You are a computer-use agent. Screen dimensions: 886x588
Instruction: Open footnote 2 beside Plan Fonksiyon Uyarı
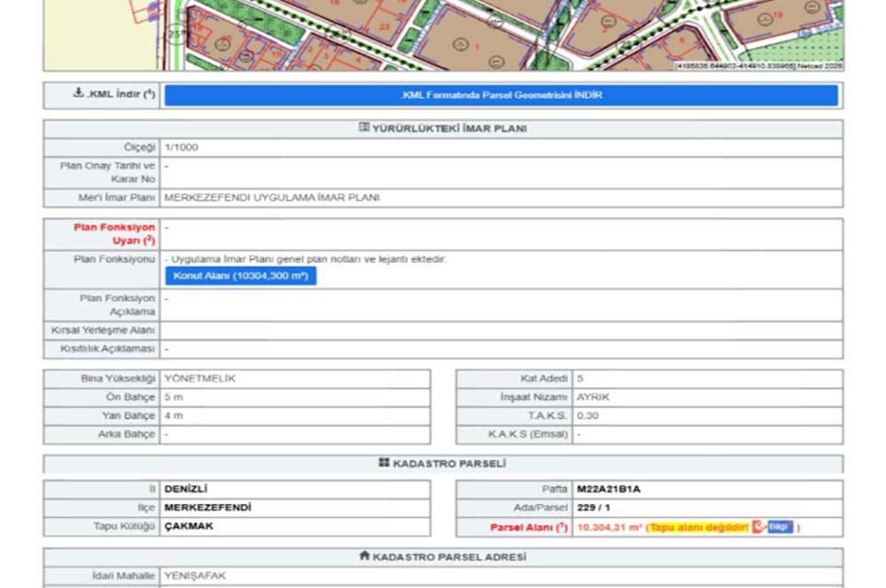[150, 241]
